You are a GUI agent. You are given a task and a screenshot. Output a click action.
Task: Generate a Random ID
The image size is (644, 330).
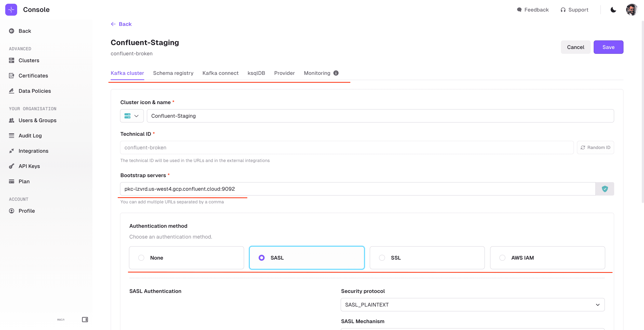[595, 148]
